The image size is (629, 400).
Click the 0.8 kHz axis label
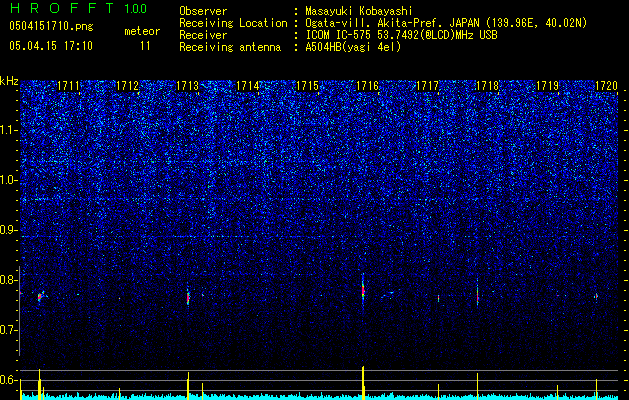coord(8,280)
